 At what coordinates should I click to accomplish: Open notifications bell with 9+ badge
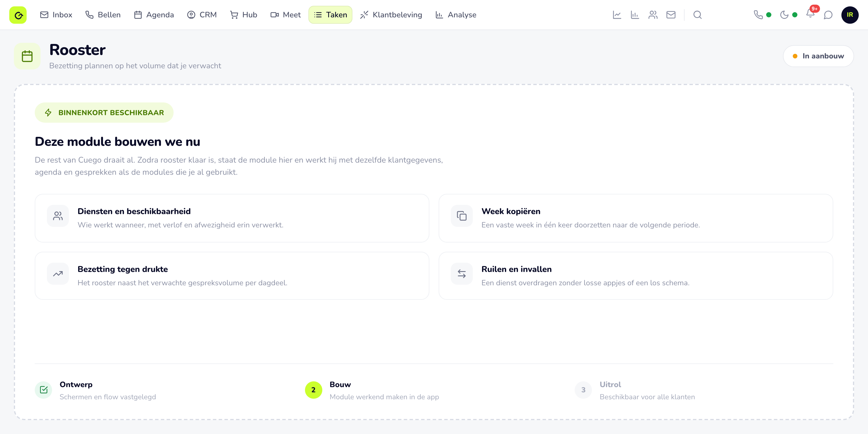point(811,14)
